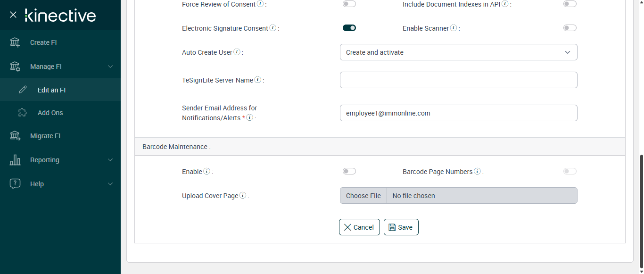
Task: Click the Migrate FI sidebar icon
Action: (x=15, y=136)
